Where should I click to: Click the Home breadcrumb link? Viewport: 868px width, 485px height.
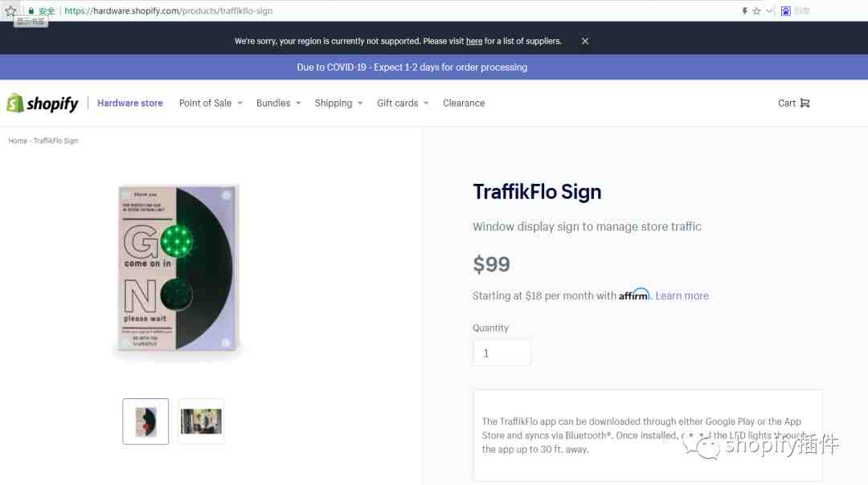click(18, 141)
